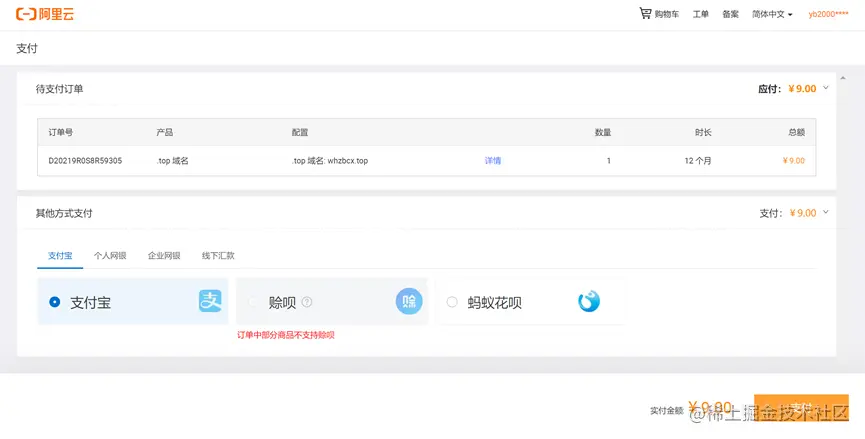
Task: Open the Alibaba Cloud logo homepage
Action: coord(45,14)
